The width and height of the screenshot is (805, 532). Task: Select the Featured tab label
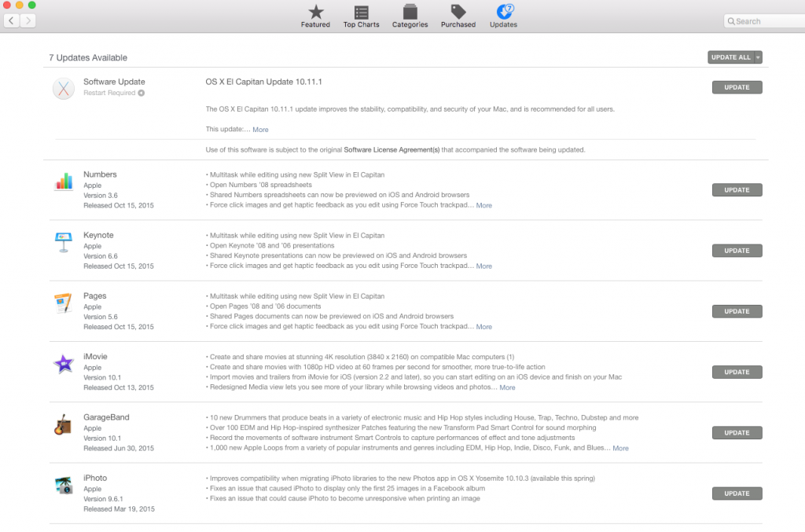point(315,24)
